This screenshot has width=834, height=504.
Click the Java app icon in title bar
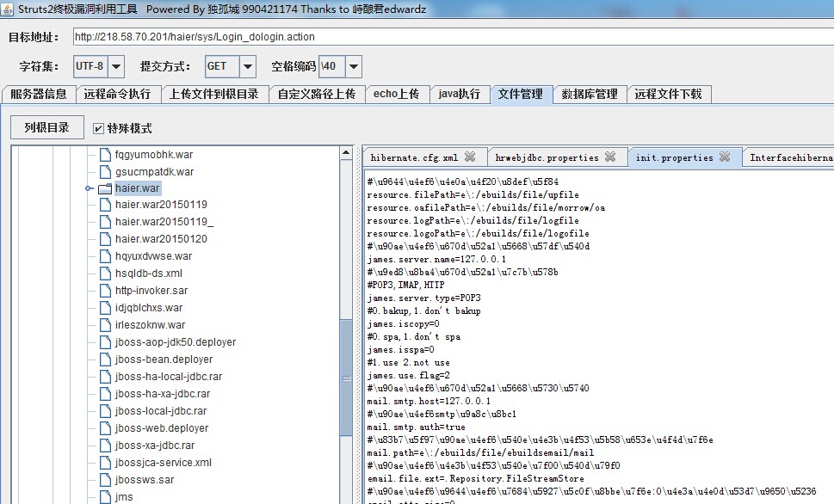tap(7, 9)
